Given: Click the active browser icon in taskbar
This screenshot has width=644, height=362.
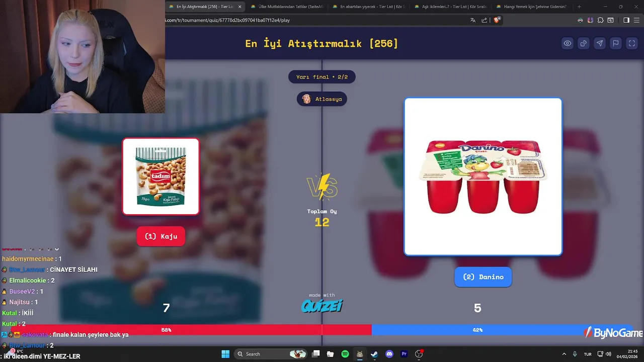Looking at the screenshot, I should pyautogui.click(x=360, y=354).
